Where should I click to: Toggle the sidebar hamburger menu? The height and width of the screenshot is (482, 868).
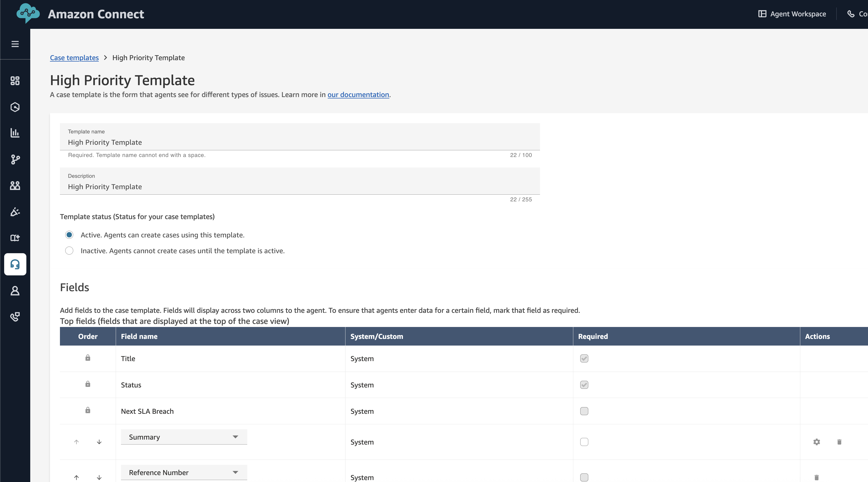(15, 44)
